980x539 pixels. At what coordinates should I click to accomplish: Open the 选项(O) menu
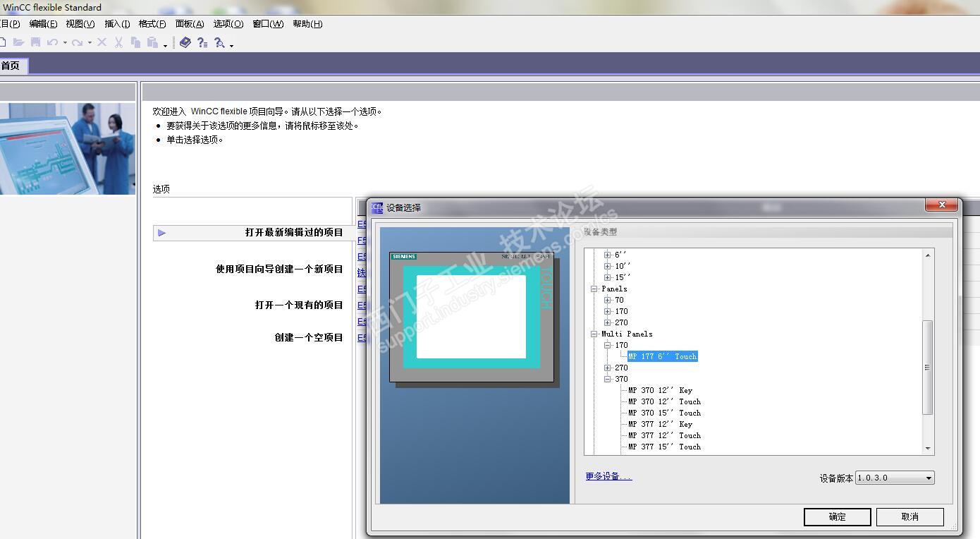[228, 24]
